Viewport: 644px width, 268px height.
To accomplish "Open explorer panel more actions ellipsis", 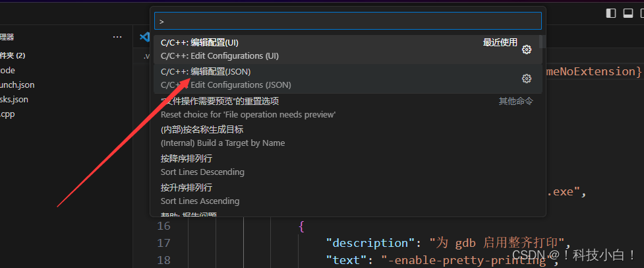I will pyautogui.click(x=117, y=37).
